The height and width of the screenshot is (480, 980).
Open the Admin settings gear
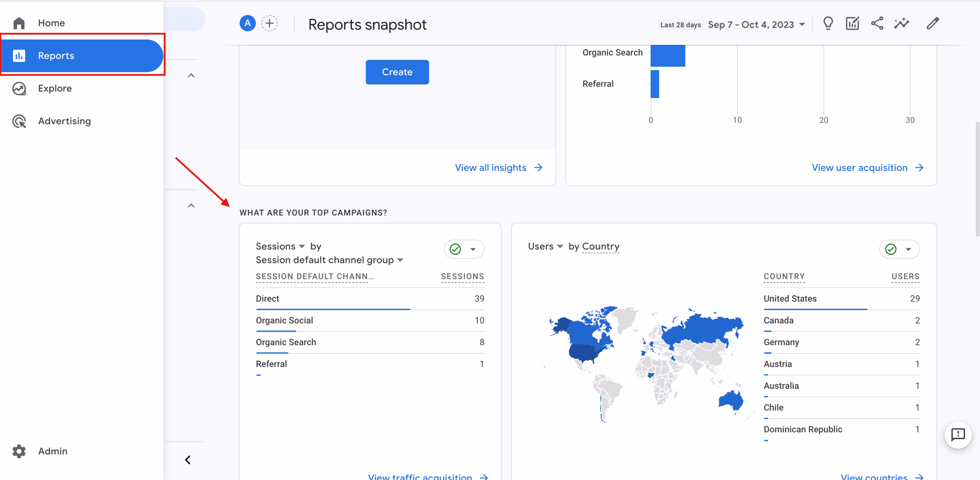pyautogui.click(x=19, y=451)
